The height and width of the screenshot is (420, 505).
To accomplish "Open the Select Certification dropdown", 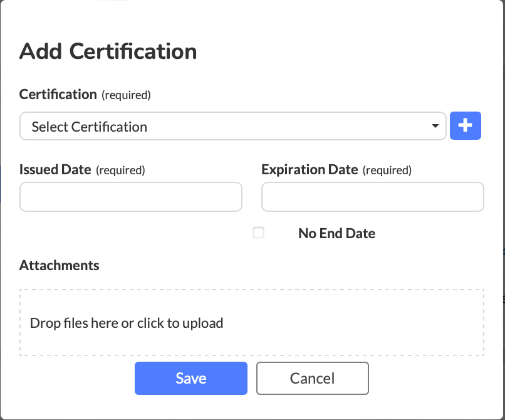I will click(232, 127).
